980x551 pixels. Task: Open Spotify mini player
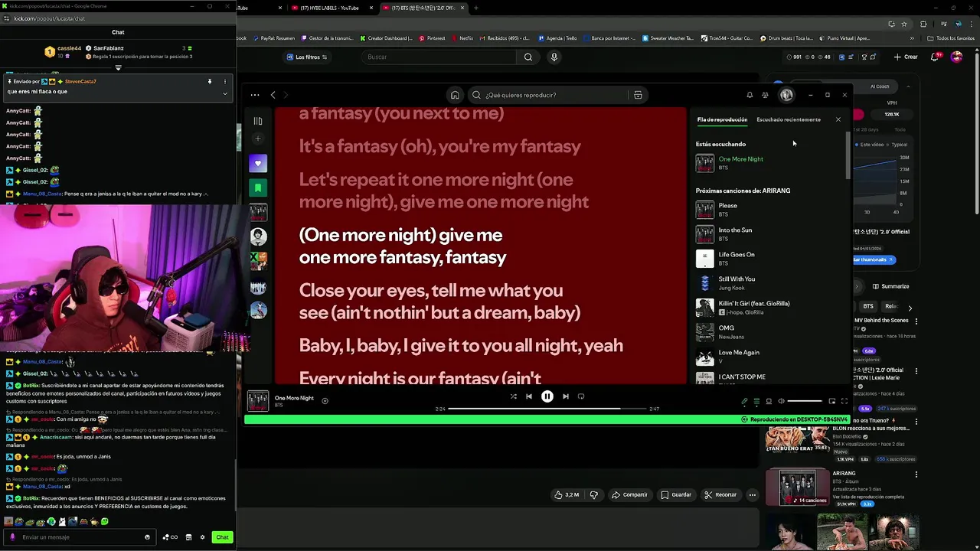[831, 401]
